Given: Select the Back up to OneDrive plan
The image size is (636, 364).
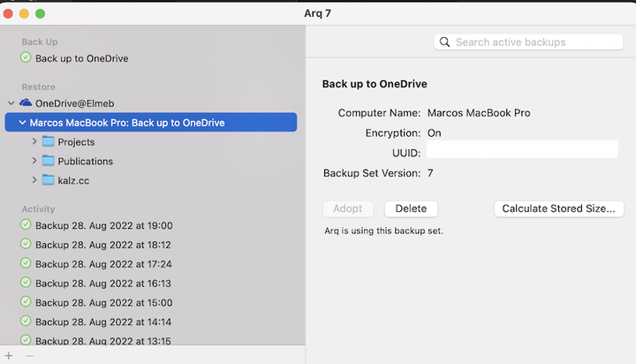Looking at the screenshot, I should pyautogui.click(x=82, y=58).
